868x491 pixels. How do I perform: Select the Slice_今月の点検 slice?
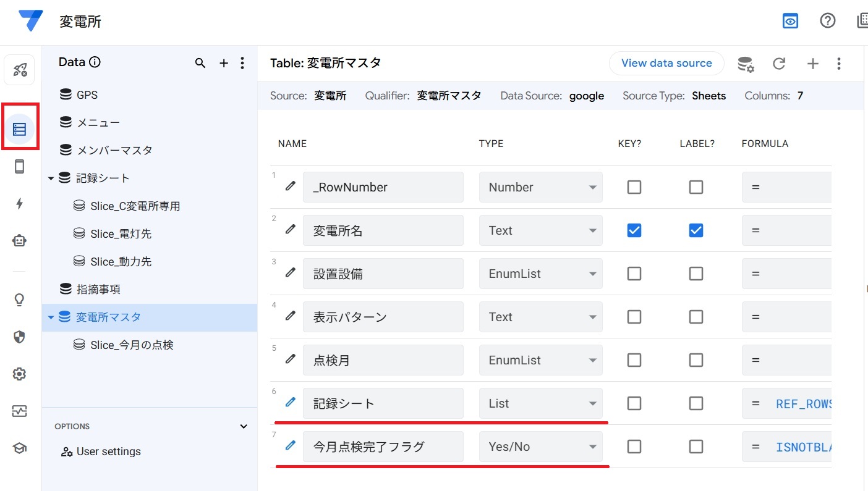131,345
